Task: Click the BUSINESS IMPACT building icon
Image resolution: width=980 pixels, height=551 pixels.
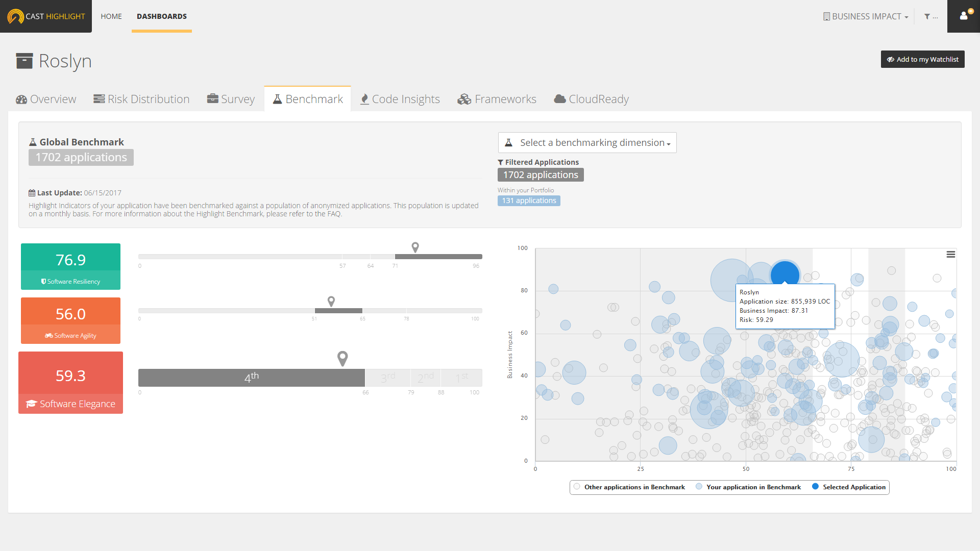Action: click(x=826, y=17)
